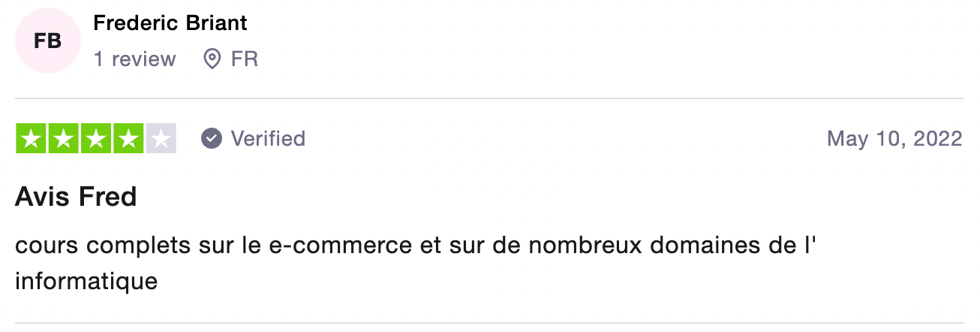The image size is (980, 332).
Task: Click the divider line below the reviewer info
Action: click(x=489, y=98)
